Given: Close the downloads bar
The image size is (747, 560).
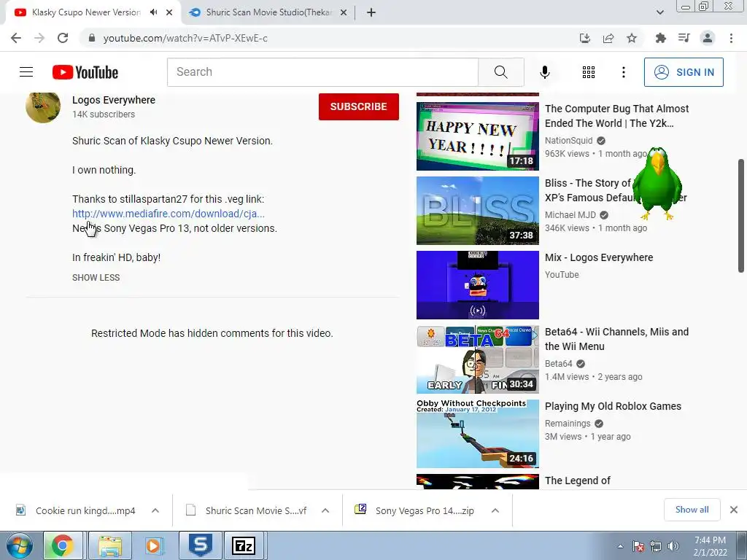Looking at the screenshot, I should point(734,510).
